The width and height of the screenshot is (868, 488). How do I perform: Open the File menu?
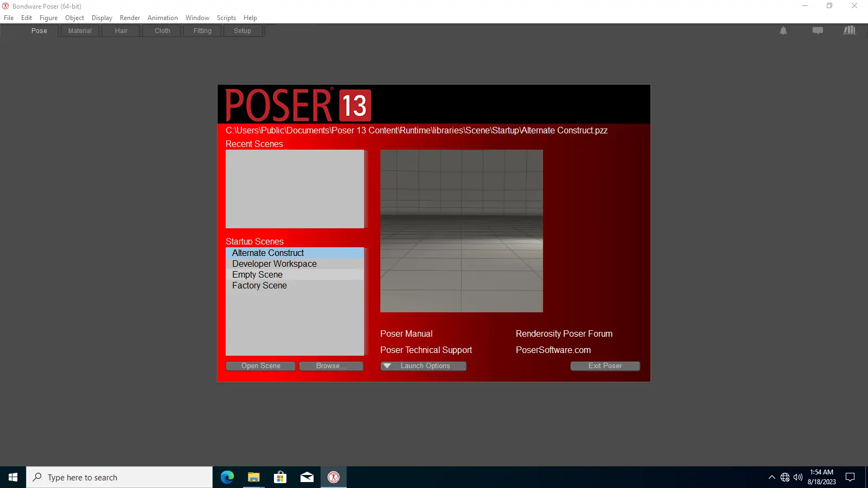point(9,18)
